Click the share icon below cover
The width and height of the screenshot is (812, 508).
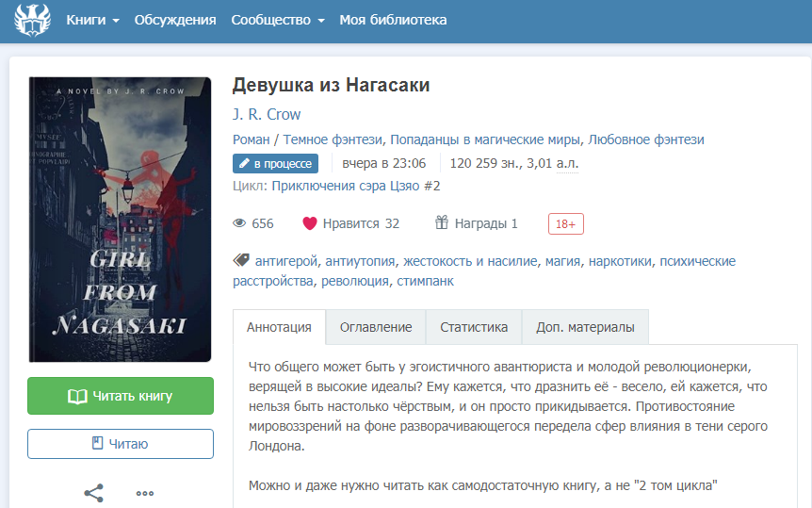[x=94, y=493]
